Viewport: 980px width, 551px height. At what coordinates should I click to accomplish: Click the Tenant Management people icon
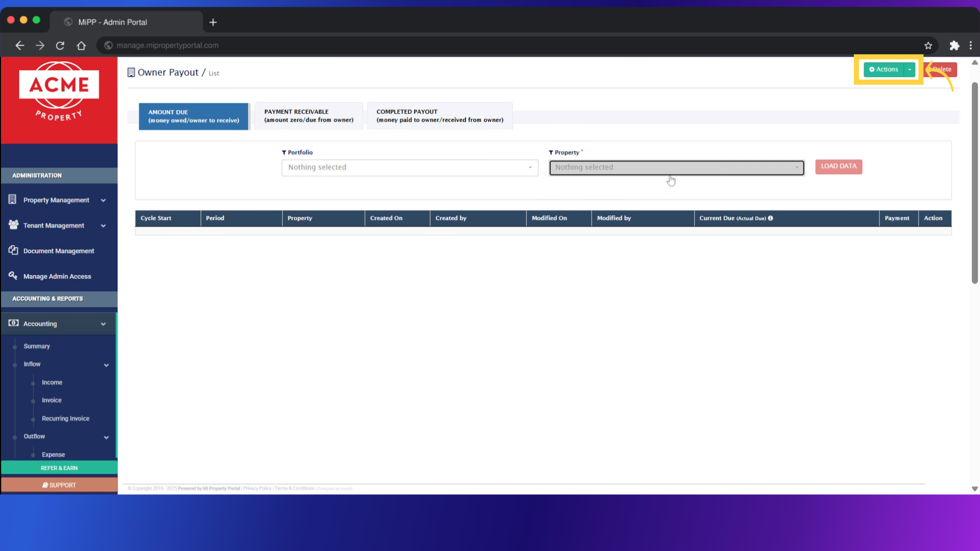[x=13, y=224]
